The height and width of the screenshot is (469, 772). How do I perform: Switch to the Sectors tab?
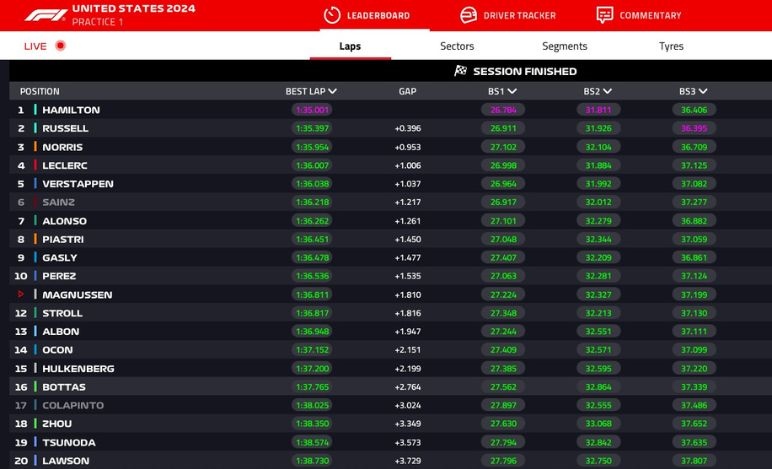457,46
